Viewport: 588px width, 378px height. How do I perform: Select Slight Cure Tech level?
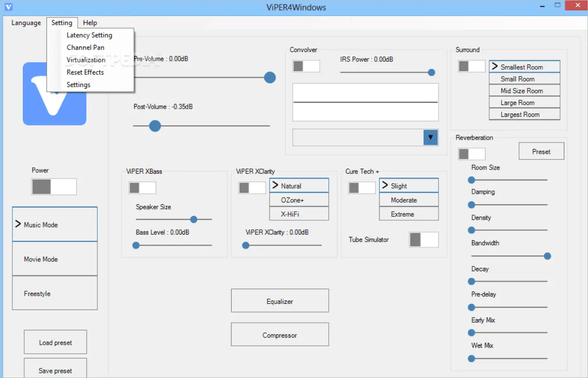[409, 186]
